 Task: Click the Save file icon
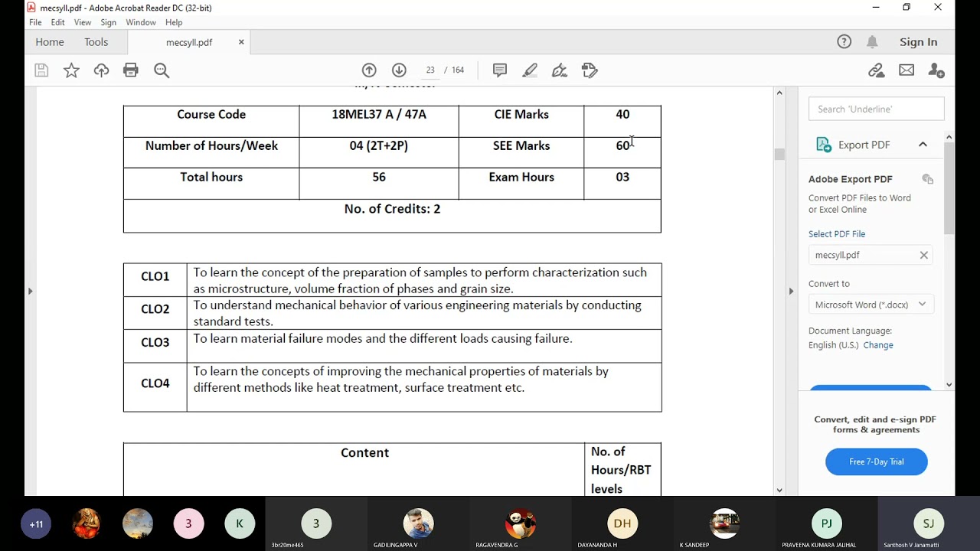41,70
